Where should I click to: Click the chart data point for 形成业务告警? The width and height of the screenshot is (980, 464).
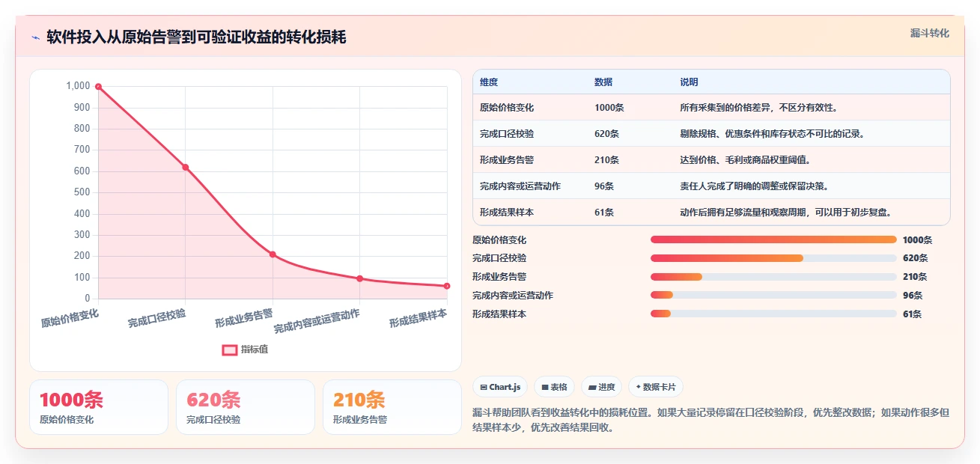pyautogui.click(x=273, y=254)
